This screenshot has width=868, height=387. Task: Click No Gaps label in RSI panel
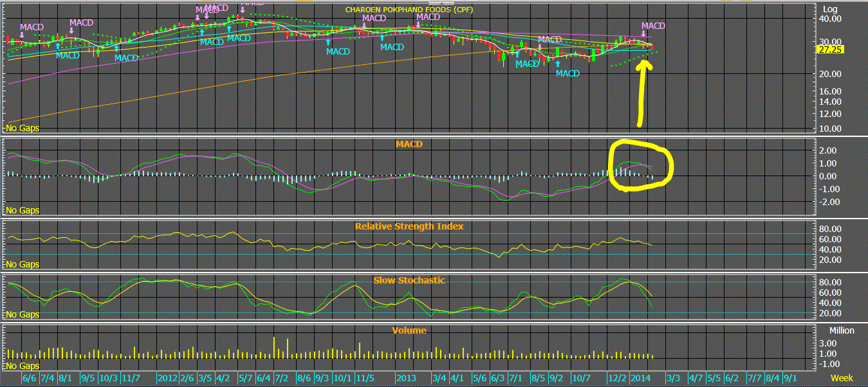click(x=23, y=264)
